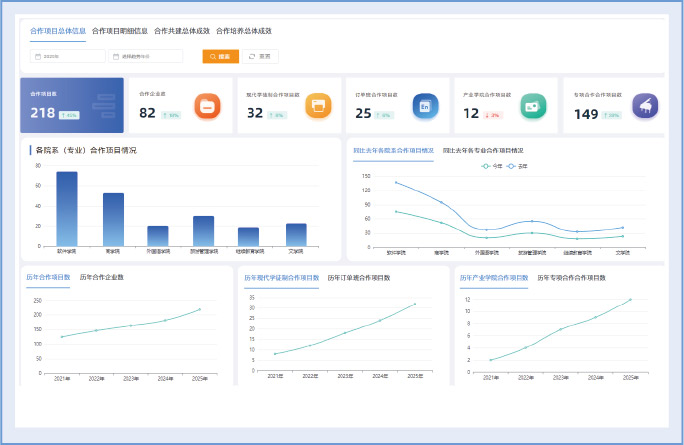This screenshot has width=684, height=445.
Task: Click the yellow 现代学徒制 printer-style icon
Action: pos(317,105)
